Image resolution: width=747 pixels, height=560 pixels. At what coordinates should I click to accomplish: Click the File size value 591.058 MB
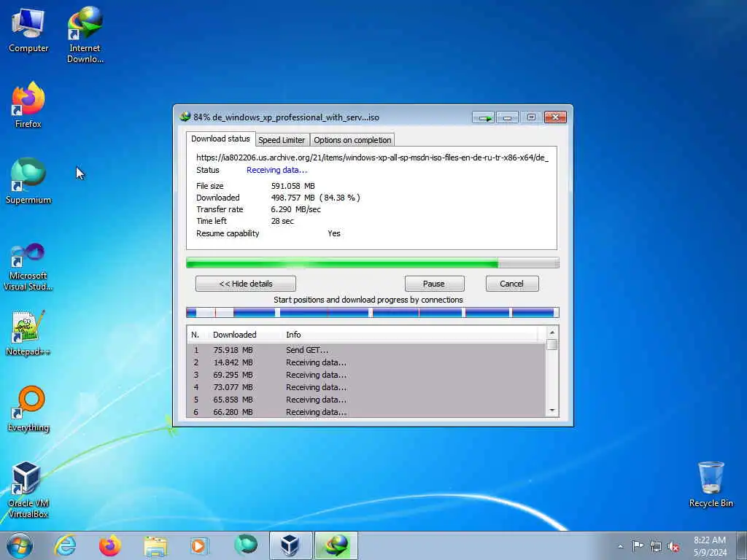(293, 186)
